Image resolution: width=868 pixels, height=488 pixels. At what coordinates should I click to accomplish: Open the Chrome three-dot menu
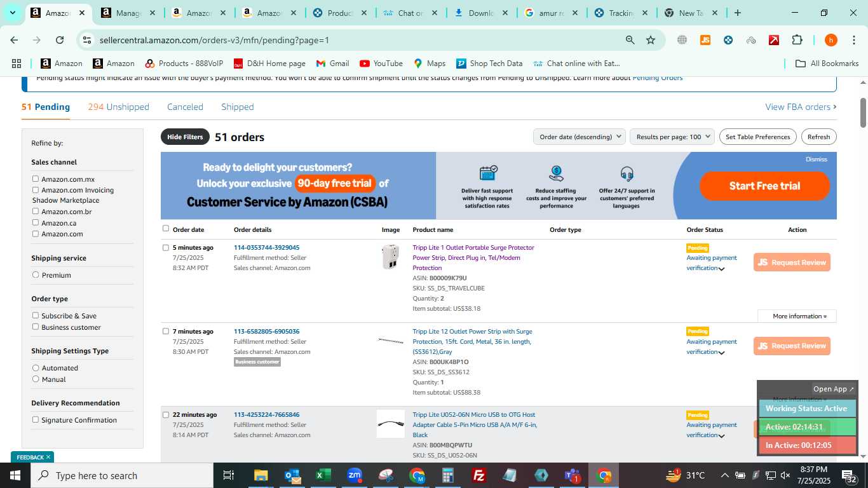click(x=853, y=40)
